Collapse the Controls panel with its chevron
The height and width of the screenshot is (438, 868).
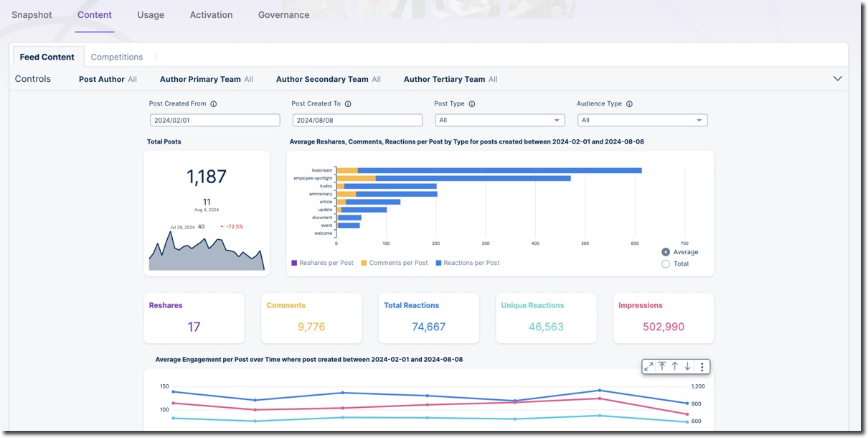[837, 78]
